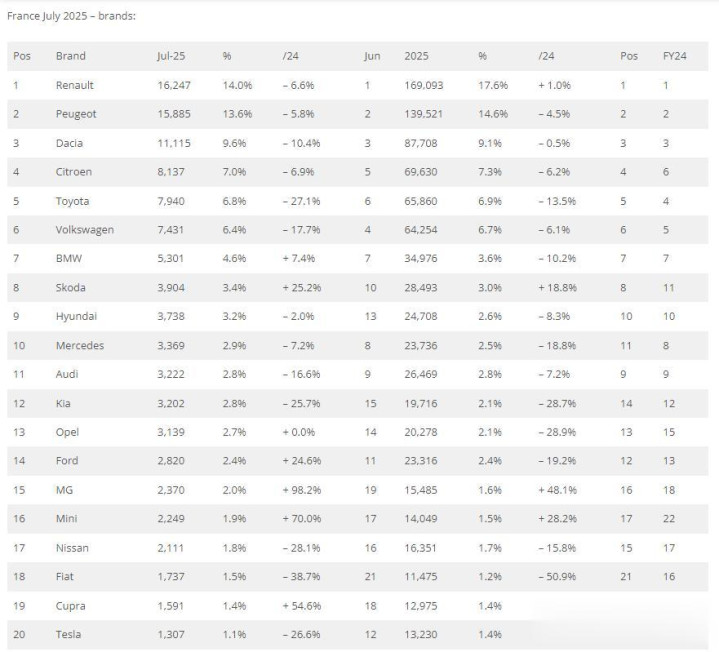Click Cupra's July sales figure 1,591
This screenshot has width=719, height=652.
(x=171, y=606)
